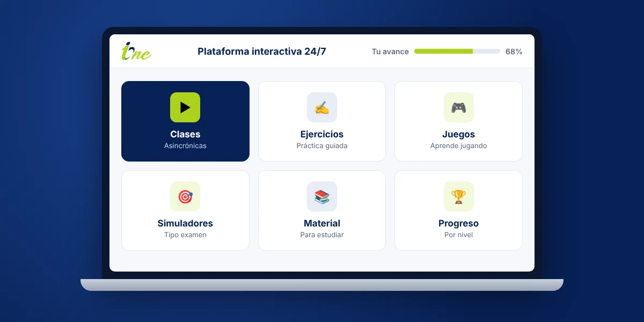Click the "Por nivel" subtitle
The height and width of the screenshot is (322, 644).
[x=458, y=235]
